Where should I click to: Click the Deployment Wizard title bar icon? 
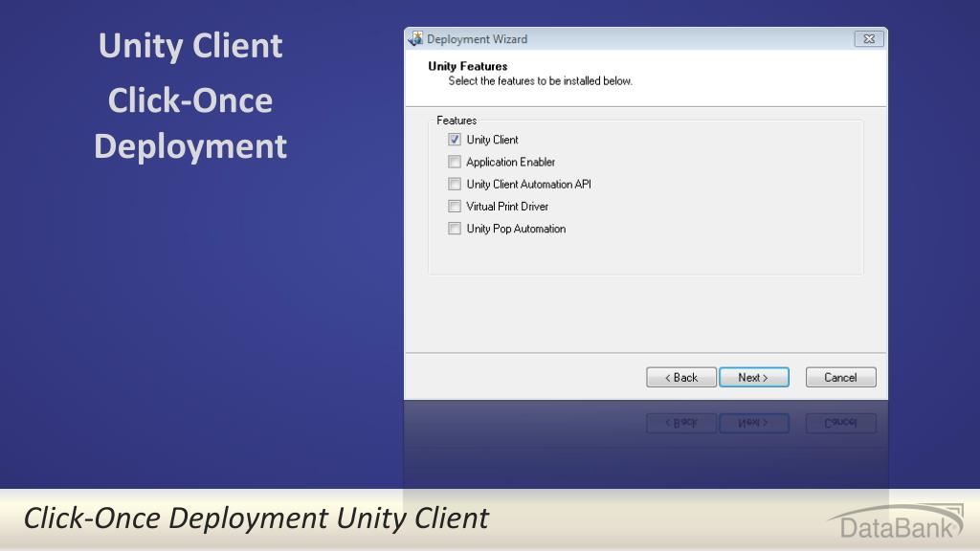415,38
